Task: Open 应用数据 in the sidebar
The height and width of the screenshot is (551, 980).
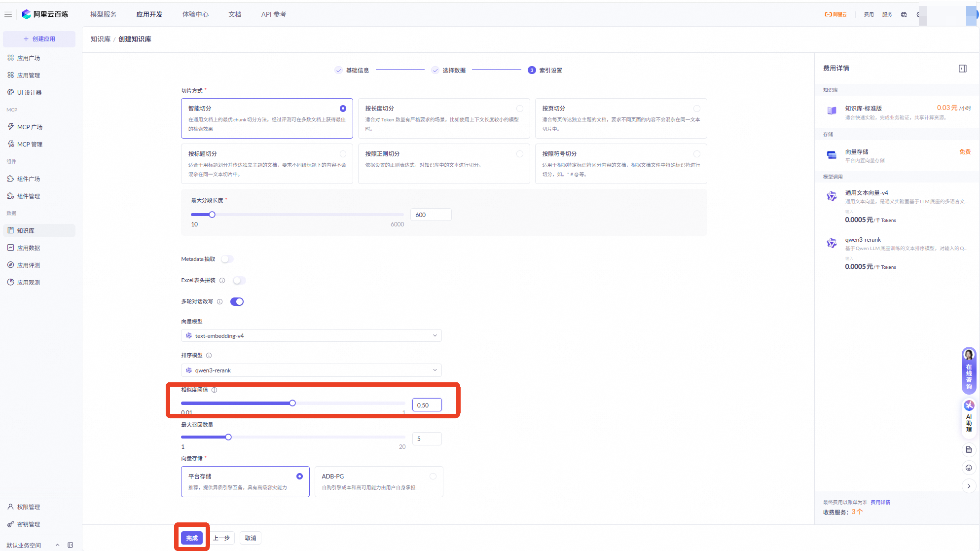Action: pos(29,248)
